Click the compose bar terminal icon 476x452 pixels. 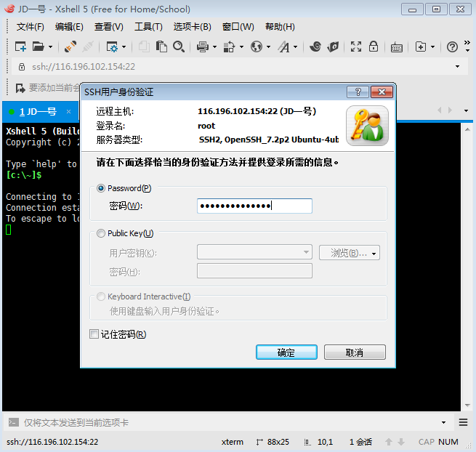(x=13, y=422)
